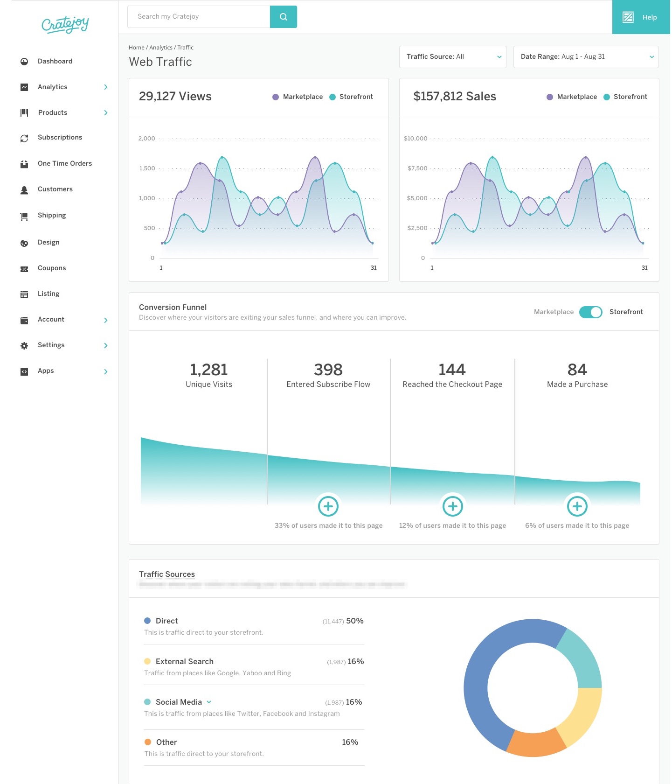Image resolution: width=672 pixels, height=784 pixels.
Task: Click the Design palette icon
Action: 24,243
